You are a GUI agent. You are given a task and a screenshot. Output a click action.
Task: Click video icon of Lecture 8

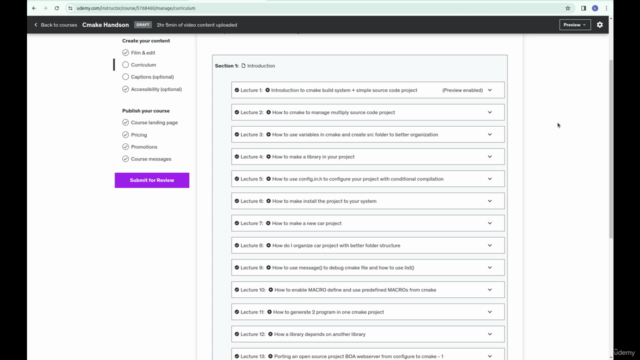click(269, 245)
